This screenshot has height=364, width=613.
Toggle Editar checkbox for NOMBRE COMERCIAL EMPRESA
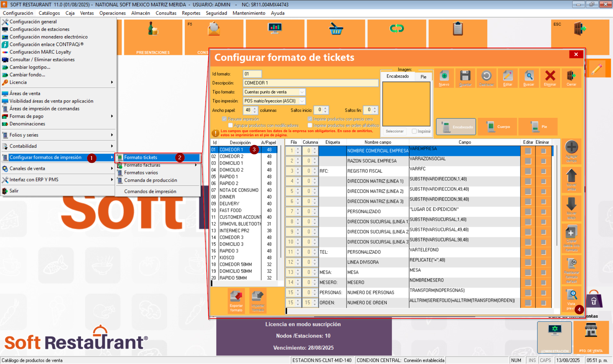tap(528, 151)
